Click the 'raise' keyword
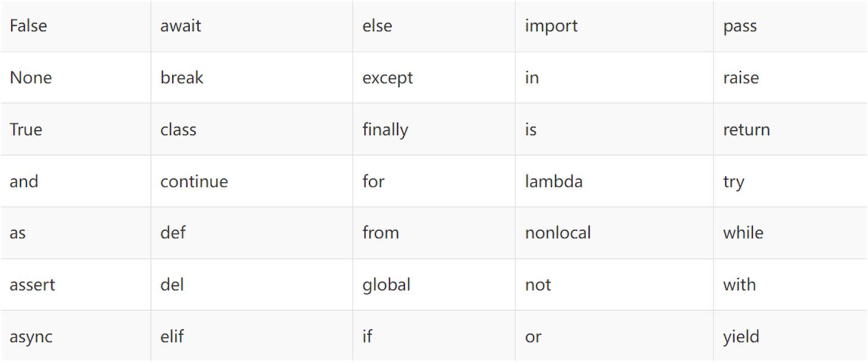Image resolution: width=868 pixels, height=362 pixels. 741,78
